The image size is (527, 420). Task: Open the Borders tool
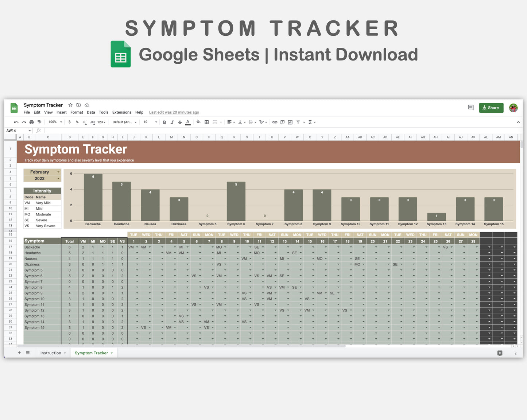tap(206, 122)
